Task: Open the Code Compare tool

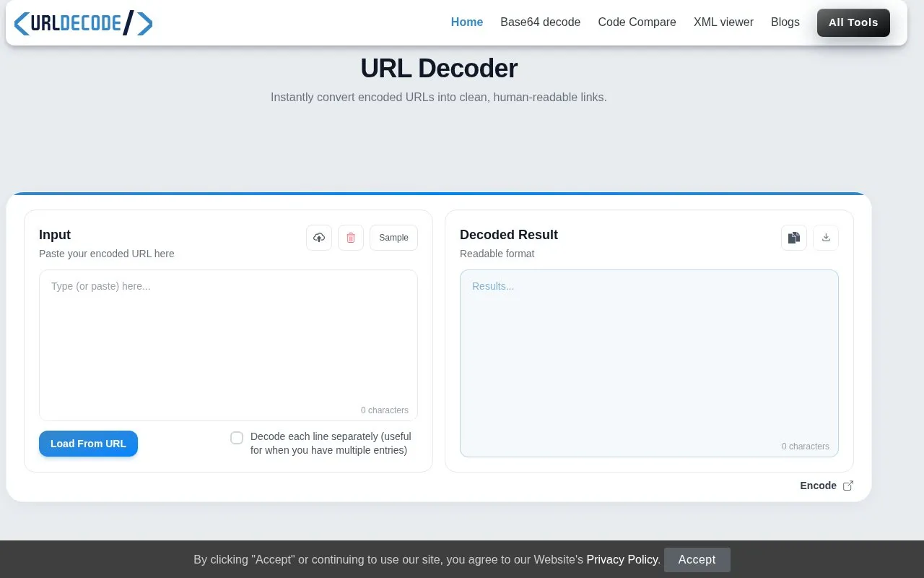Action: coord(637,22)
